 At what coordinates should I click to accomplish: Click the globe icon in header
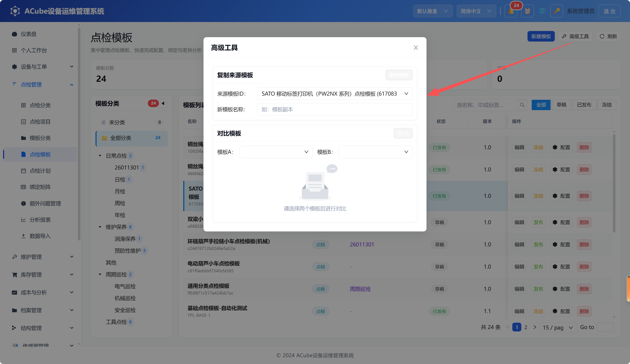click(x=542, y=11)
